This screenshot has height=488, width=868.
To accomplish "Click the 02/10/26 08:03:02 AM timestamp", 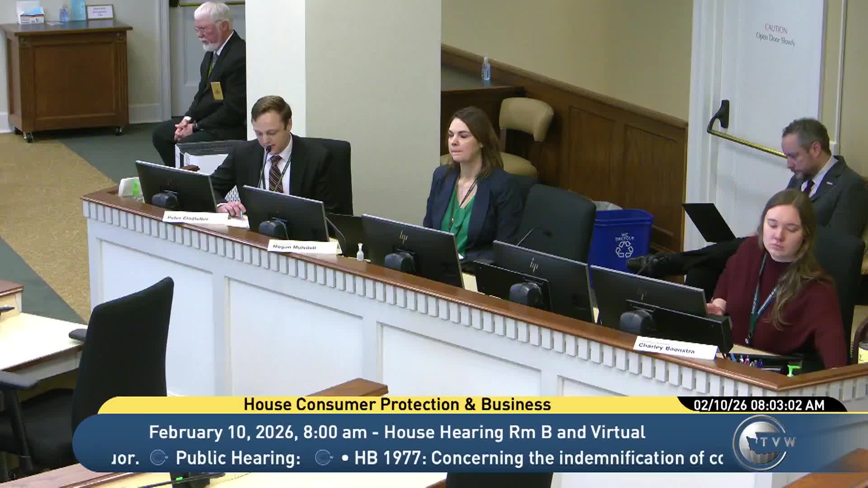I will coord(759,405).
